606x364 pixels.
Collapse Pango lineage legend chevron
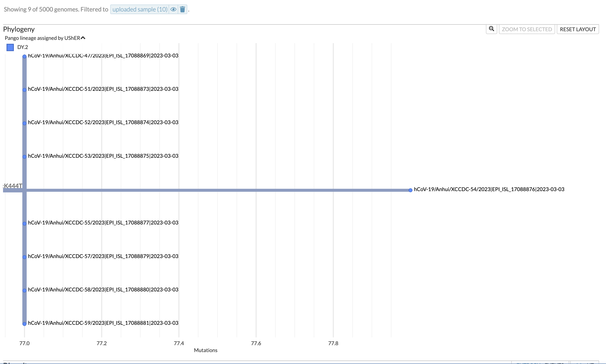click(x=83, y=38)
